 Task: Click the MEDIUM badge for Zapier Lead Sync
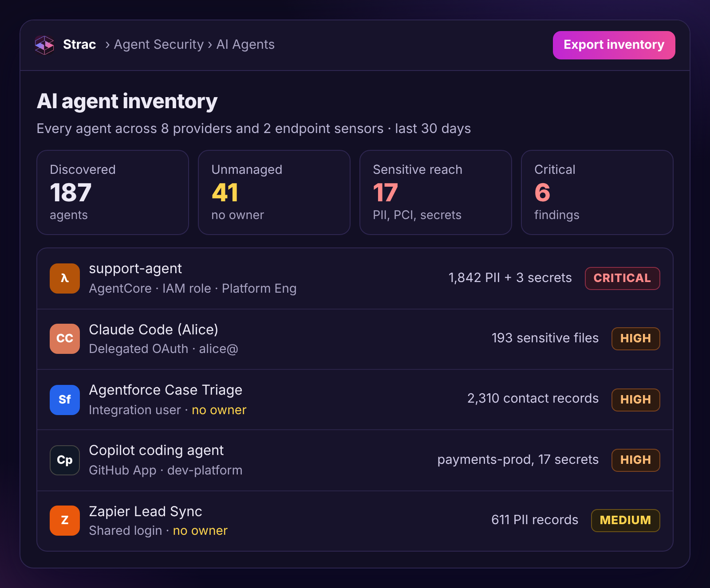[626, 521]
